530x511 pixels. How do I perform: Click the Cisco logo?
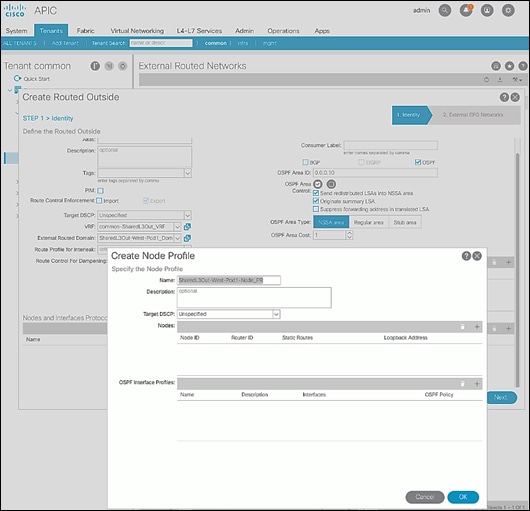tap(15, 10)
